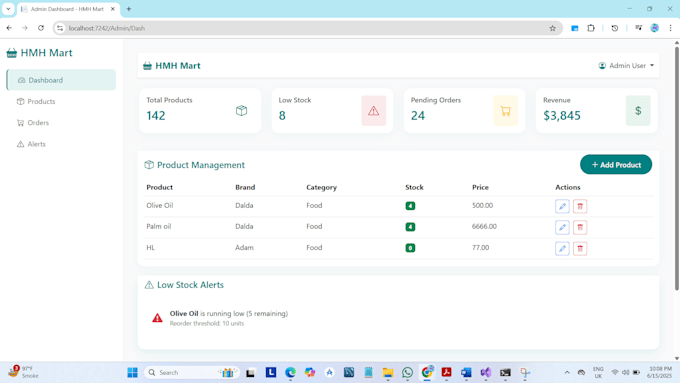This screenshot has height=383, width=680.
Task: Click the Olive Oil product name cell
Action: pos(160,206)
